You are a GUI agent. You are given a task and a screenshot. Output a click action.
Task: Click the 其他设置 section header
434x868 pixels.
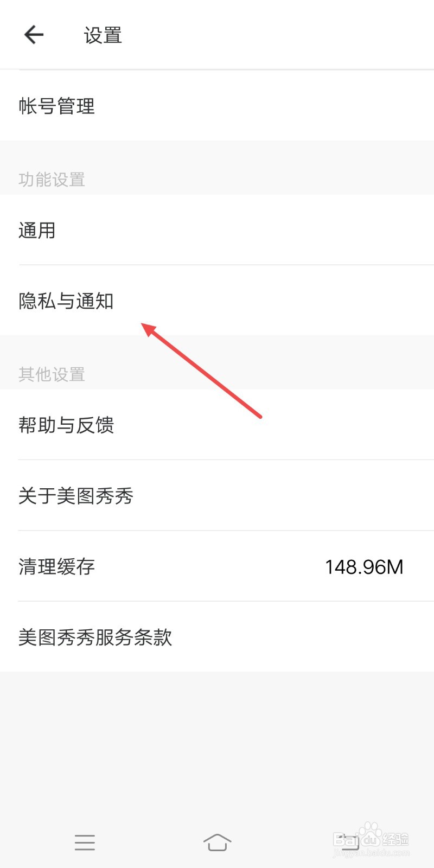(x=52, y=374)
